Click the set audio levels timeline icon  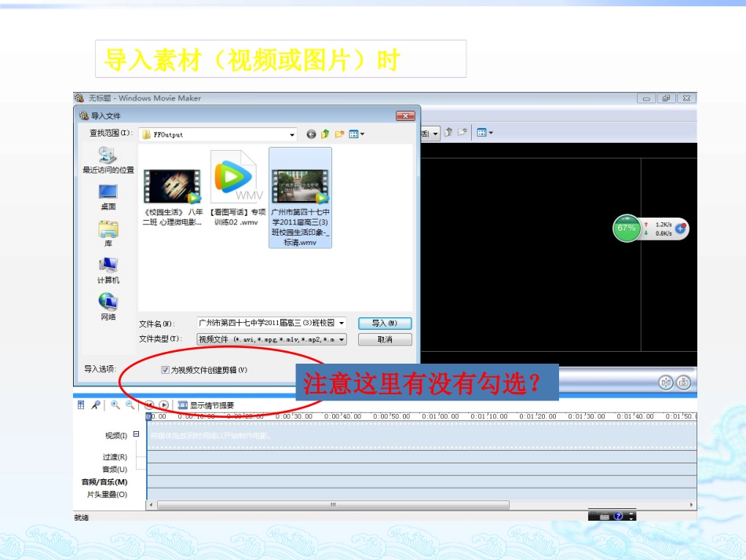pos(81,405)
